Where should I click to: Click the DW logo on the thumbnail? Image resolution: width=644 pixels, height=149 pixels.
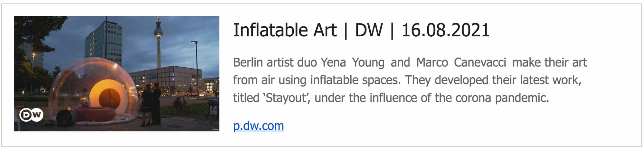click(31, 115)
